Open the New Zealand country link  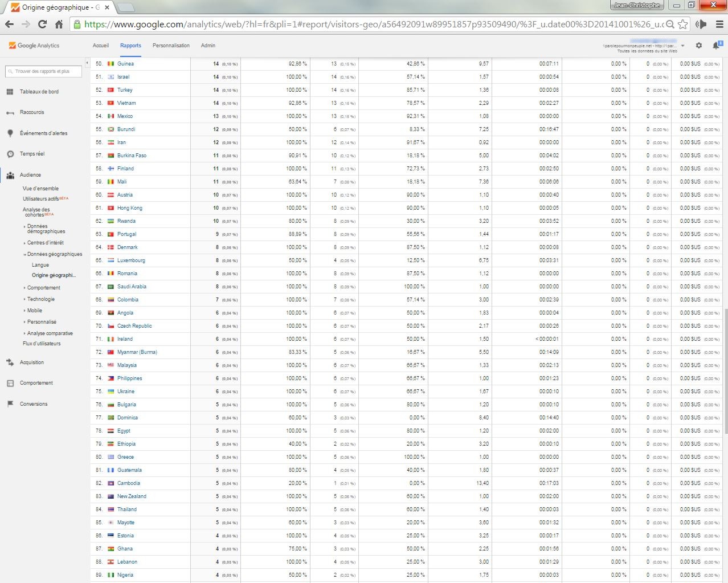point(132,496)
